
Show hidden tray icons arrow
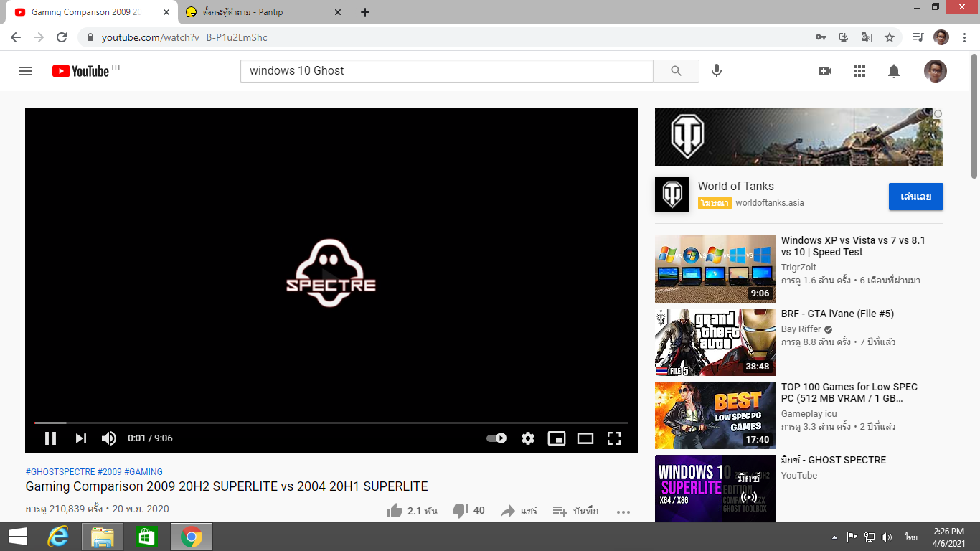click(x=834, y=537)
